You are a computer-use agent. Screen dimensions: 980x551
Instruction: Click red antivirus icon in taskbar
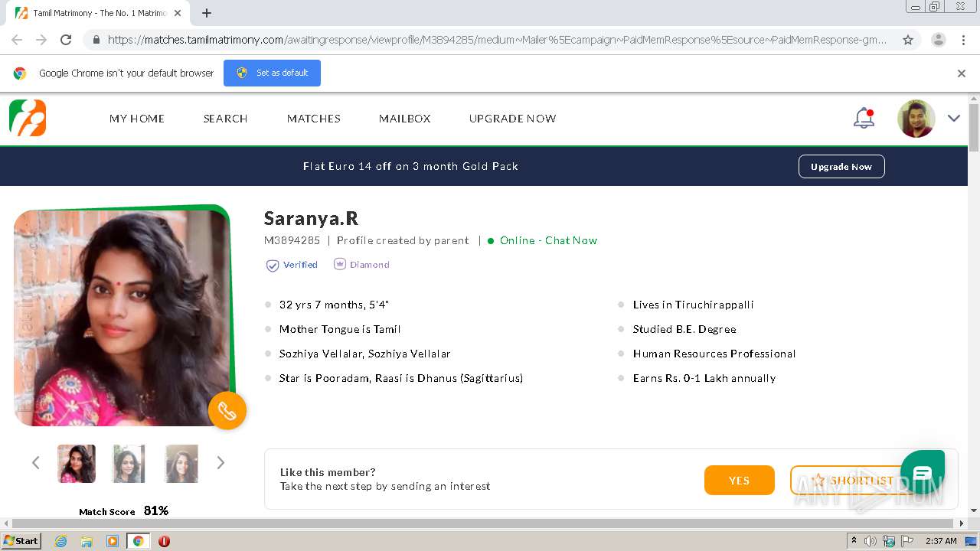[x=164, y=541]
